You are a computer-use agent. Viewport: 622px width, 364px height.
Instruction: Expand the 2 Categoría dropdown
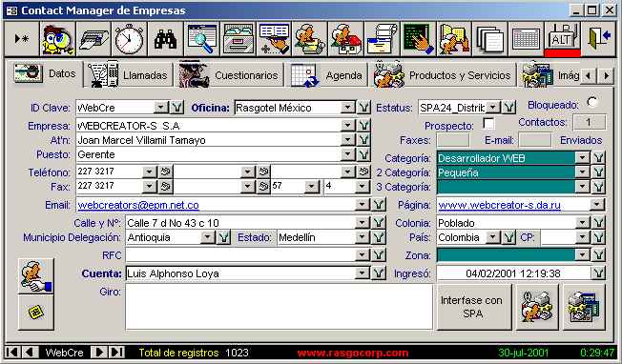(x=582, y=172)
